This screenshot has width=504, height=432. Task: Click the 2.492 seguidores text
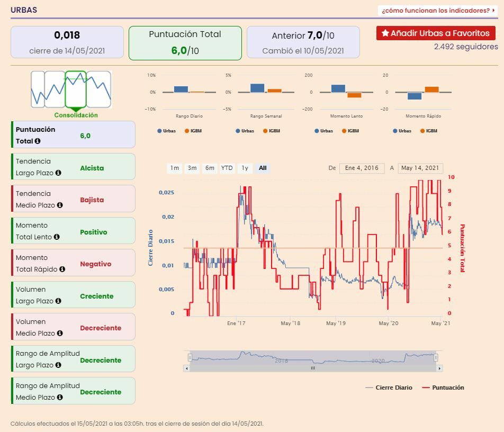466,47
